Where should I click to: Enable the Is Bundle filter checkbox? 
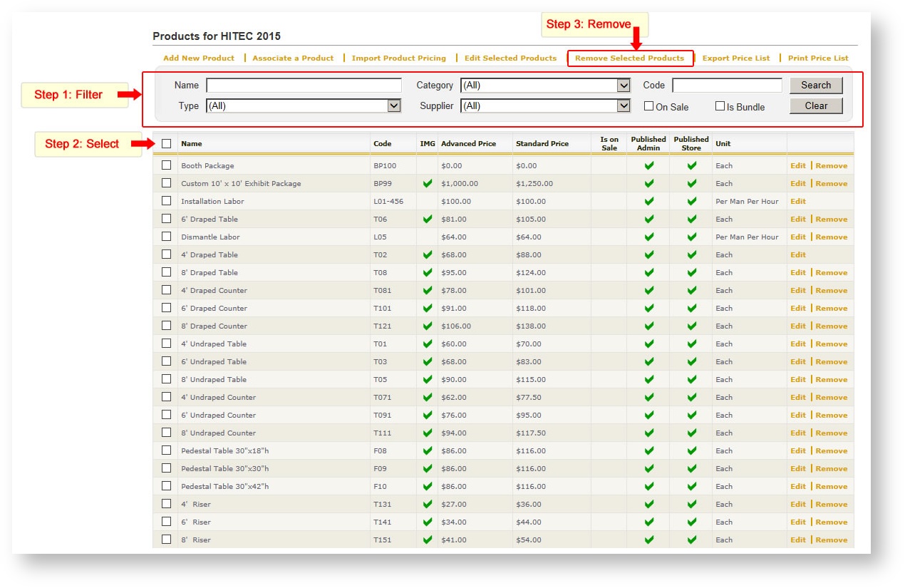point(720,105)
